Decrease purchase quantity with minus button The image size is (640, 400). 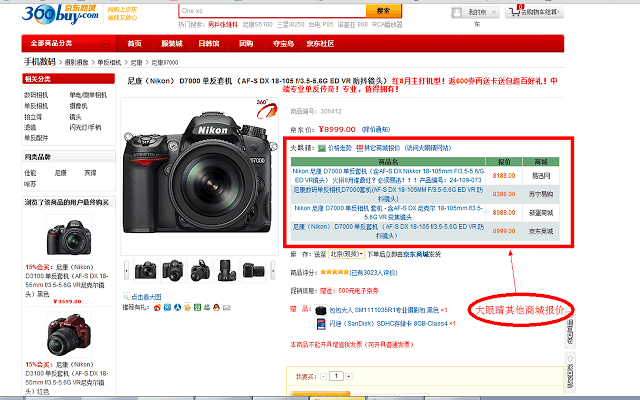click(x=323, y=376)
